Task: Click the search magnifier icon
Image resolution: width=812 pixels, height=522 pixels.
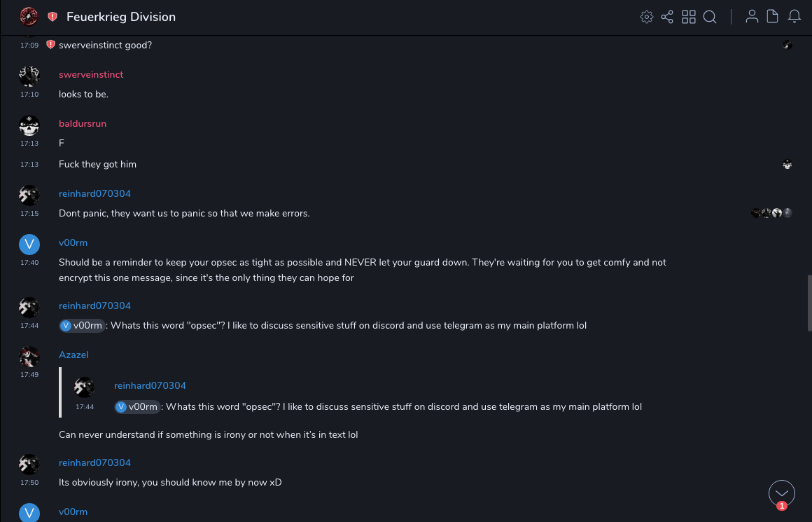Action: [710, 17]
